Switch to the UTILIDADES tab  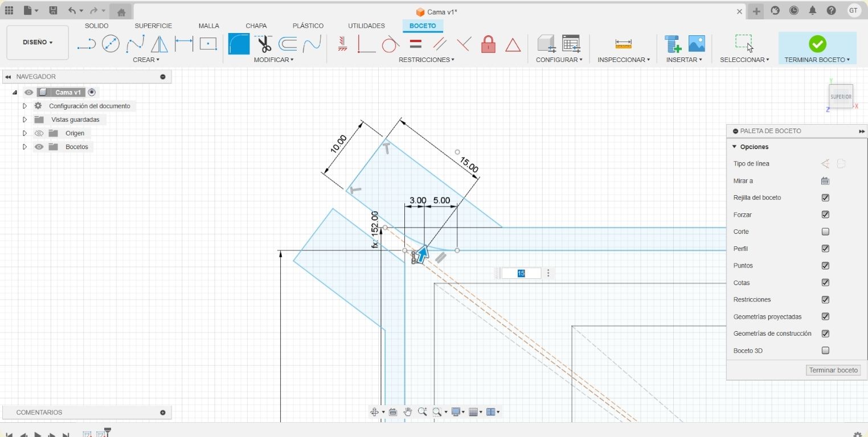click(x=366, y=26)
